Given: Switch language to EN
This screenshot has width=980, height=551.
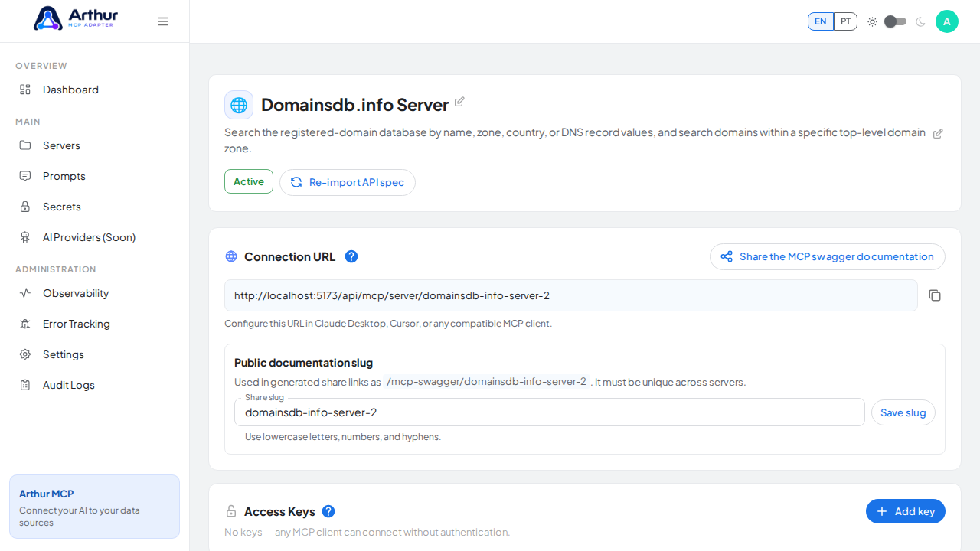Looking at the screenshot, I should click(820, 21).
